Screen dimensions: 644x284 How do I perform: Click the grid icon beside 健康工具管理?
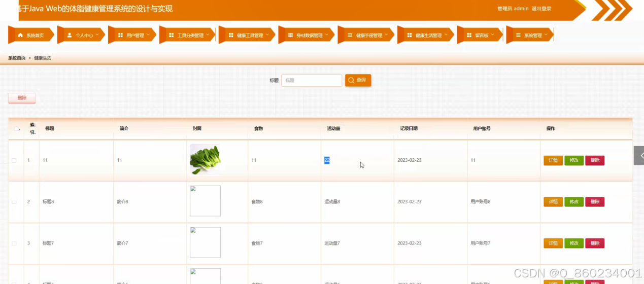231,35
